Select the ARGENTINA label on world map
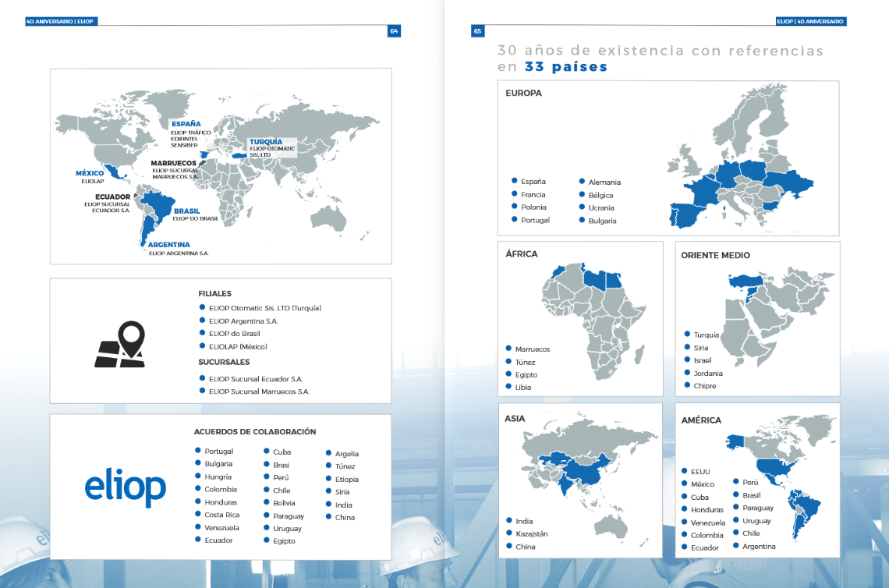 click(169, 245)
